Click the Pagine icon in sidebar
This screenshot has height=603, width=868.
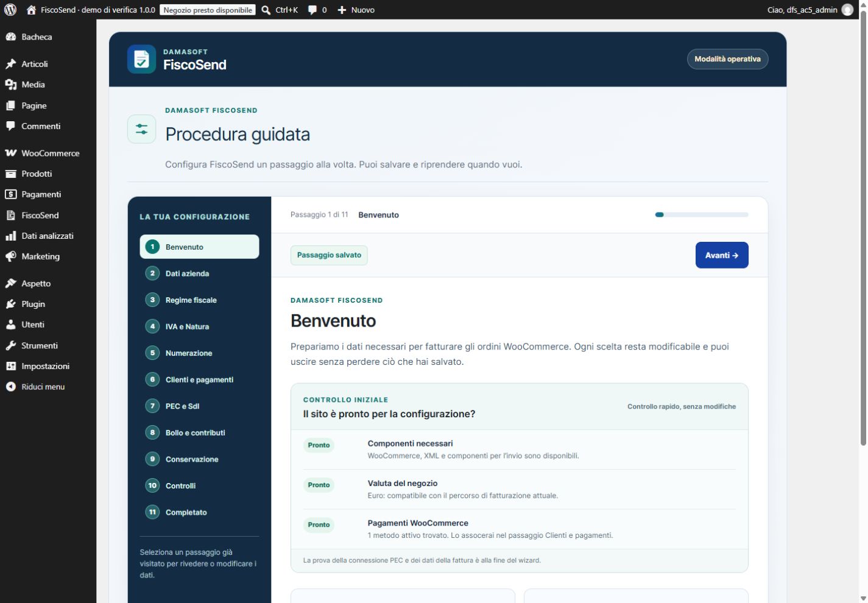click(x=10, y=105)
